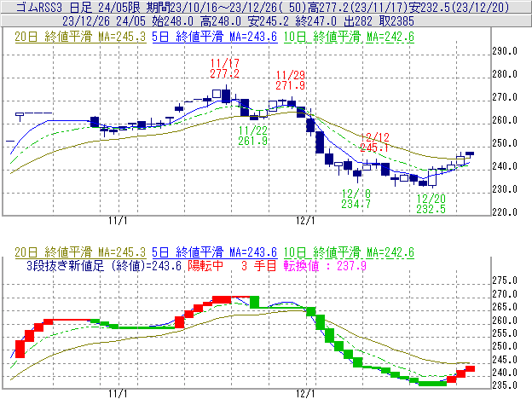Screen dimensions: 532x405
Task: Click the 12/12 245.1 high label
Action: (374, 142)
